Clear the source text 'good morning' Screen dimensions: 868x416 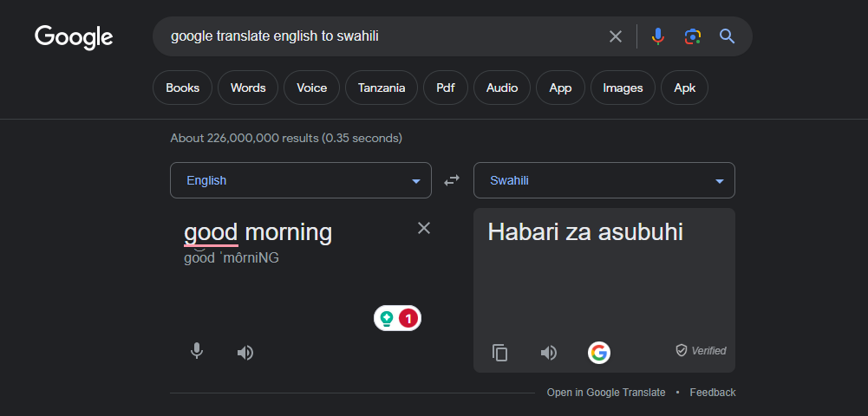(424, 228)
